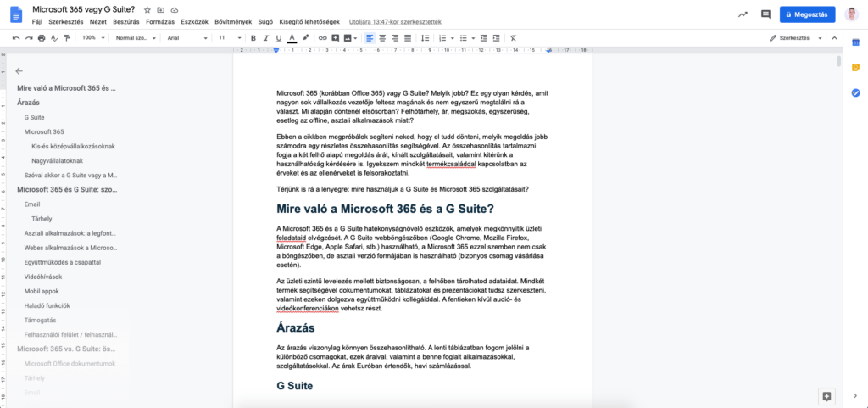Collapse the toolbar with the up chevron

(834, 38)
